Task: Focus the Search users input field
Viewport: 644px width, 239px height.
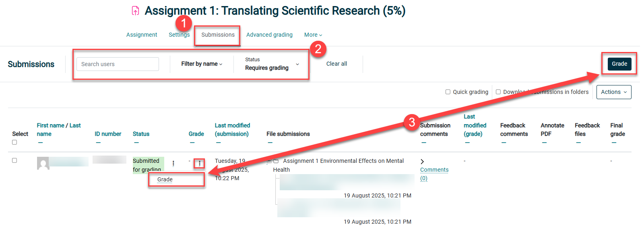Action: click(118, 64)
